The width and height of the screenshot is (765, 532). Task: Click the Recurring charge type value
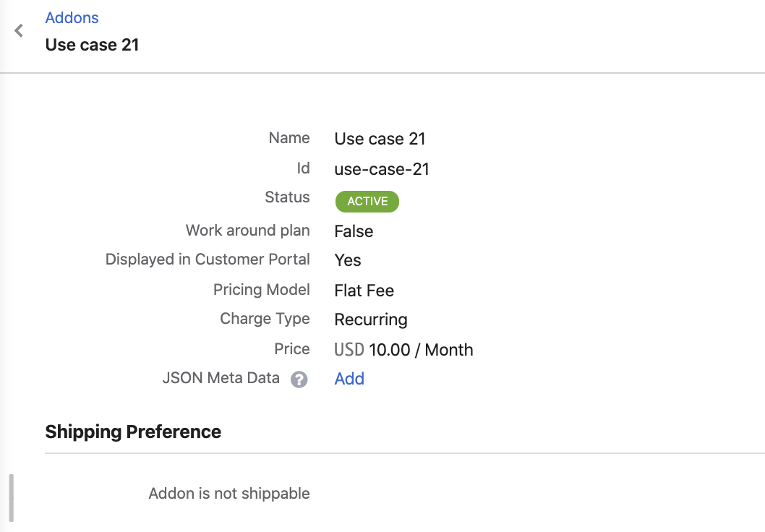click(x=370, y=319)
